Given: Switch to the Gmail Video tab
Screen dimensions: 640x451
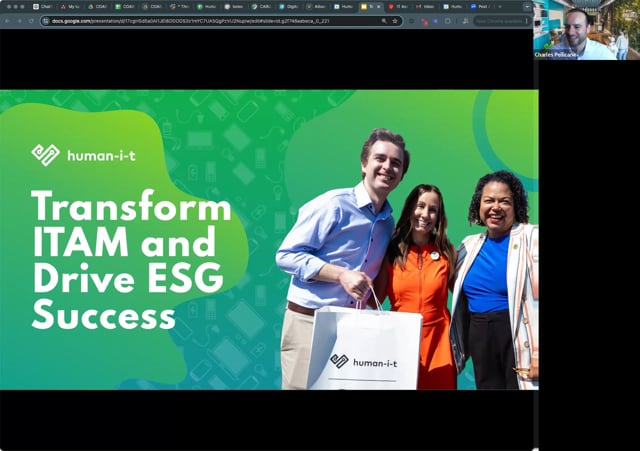Looking at the screenshot, I should point(425,7).
